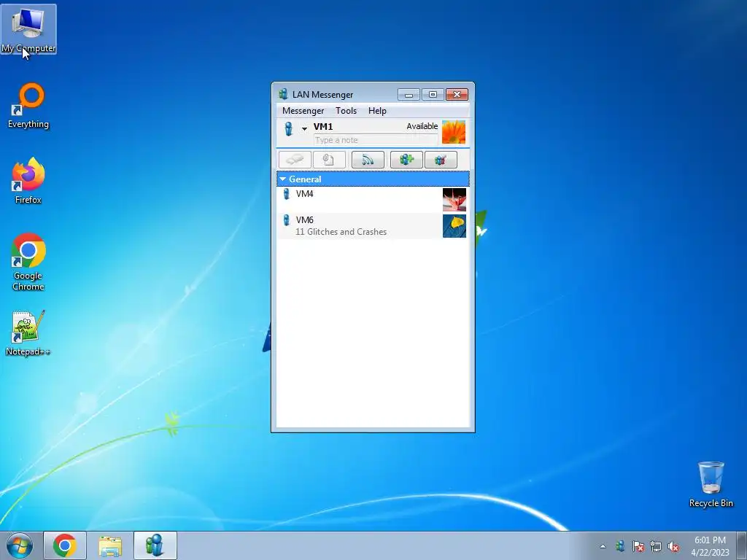Image resolution: width=747 pixels, height=560 pixels.
Task: Click the start conversation toolbar icon
Action: (x=295, y=160)
